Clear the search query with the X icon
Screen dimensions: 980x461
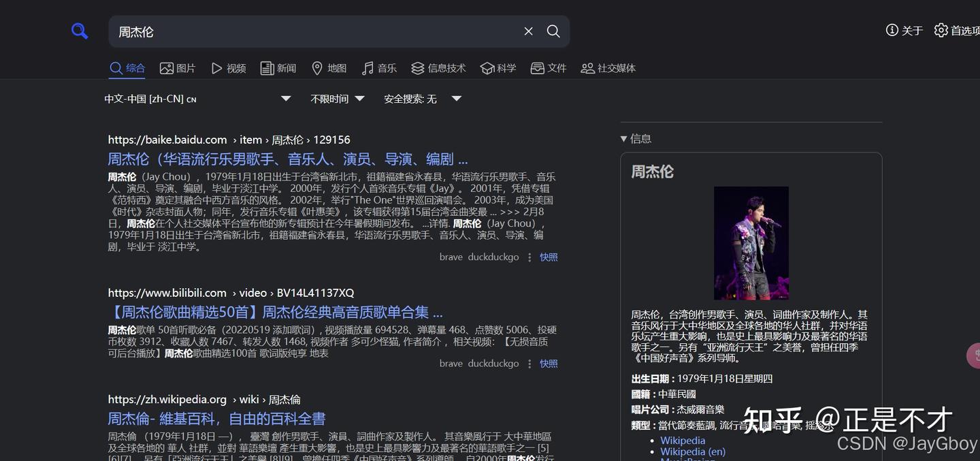(x=528, y=31)
